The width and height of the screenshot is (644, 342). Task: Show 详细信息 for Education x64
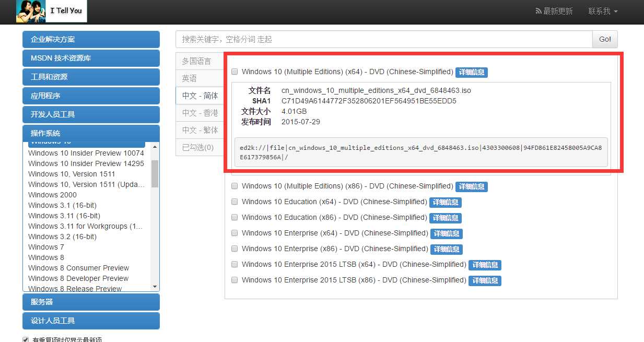pos(446,202)
